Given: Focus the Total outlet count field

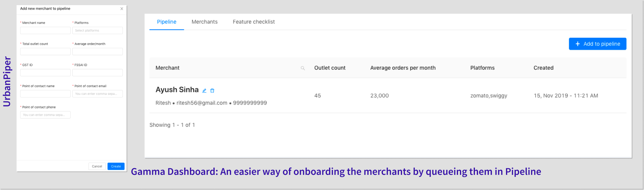Looking at the screenshot, I should coord(45,52).
